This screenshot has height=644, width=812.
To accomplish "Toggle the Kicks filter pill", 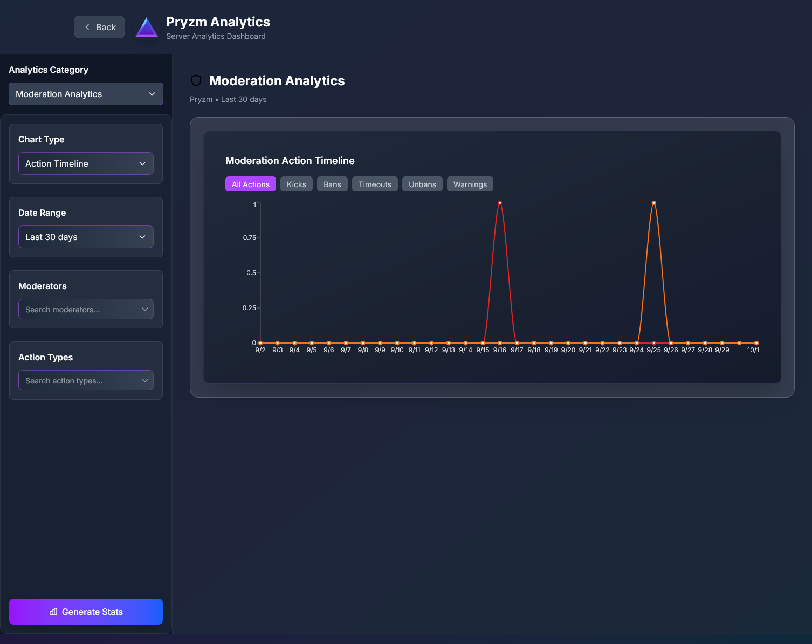I will pyautogui.click(x=296, y=184).
